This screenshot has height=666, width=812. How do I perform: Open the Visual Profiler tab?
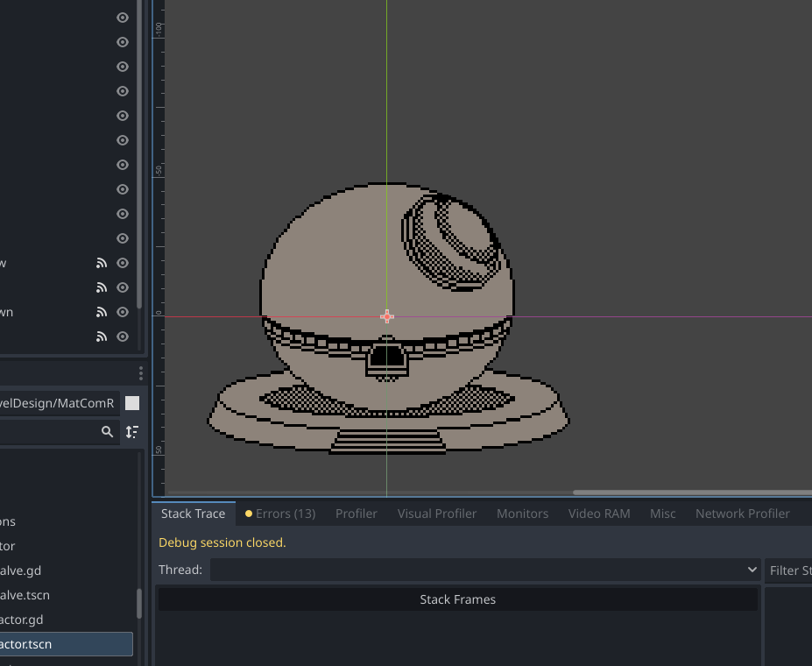click(436, 514)
